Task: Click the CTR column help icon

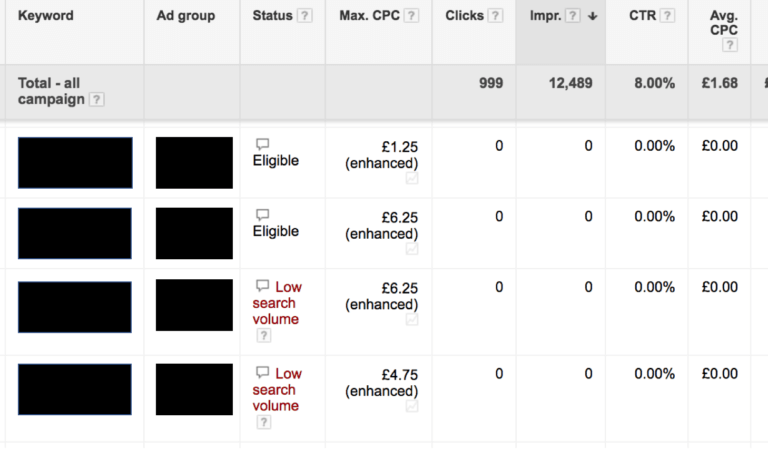Action: click(667, 16)
